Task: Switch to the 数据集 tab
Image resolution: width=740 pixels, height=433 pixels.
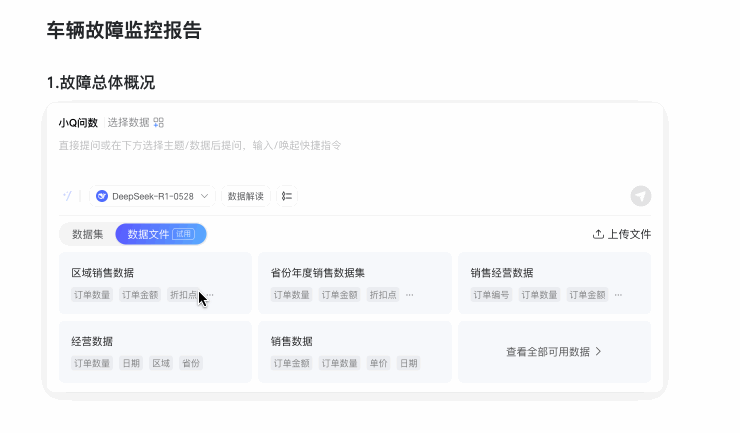Action: point(87,234)
